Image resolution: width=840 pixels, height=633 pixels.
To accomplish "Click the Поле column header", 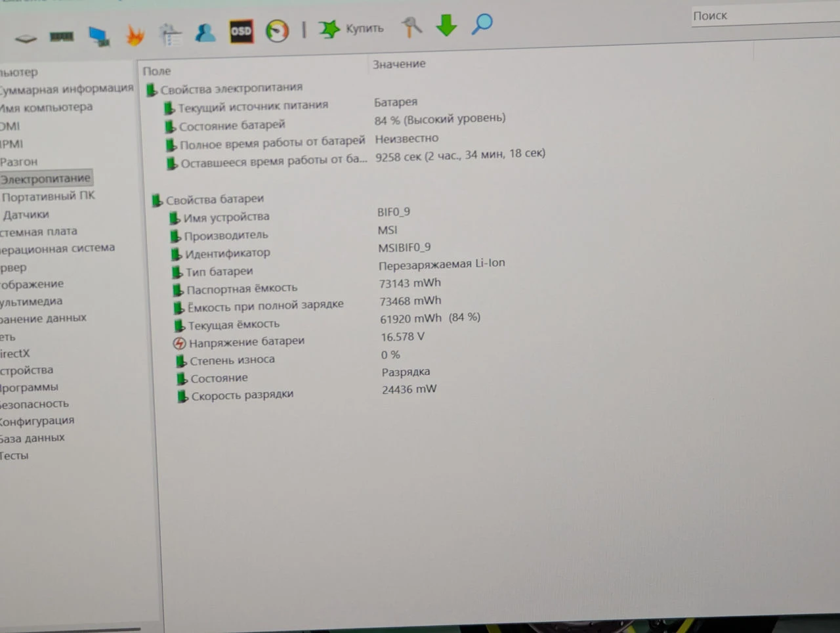I will [157, 71].
